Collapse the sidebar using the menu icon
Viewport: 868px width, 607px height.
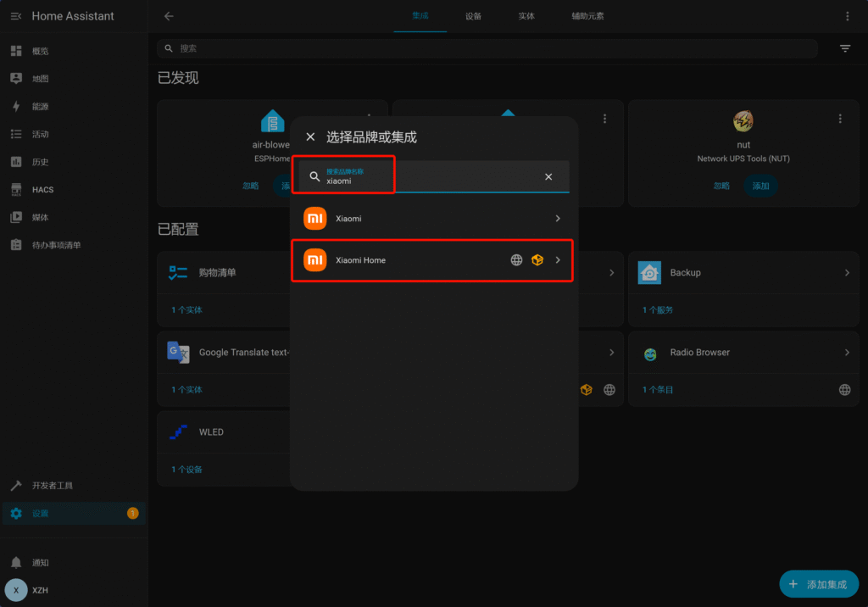point(16,16)
